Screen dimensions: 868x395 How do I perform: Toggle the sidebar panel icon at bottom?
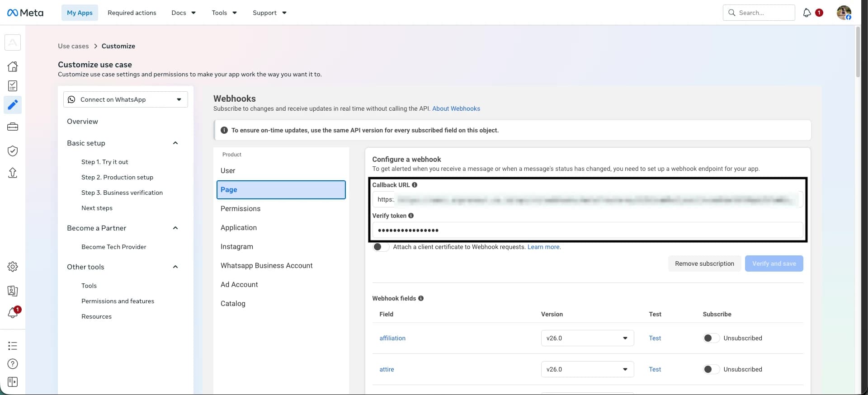tap(13, 382)
